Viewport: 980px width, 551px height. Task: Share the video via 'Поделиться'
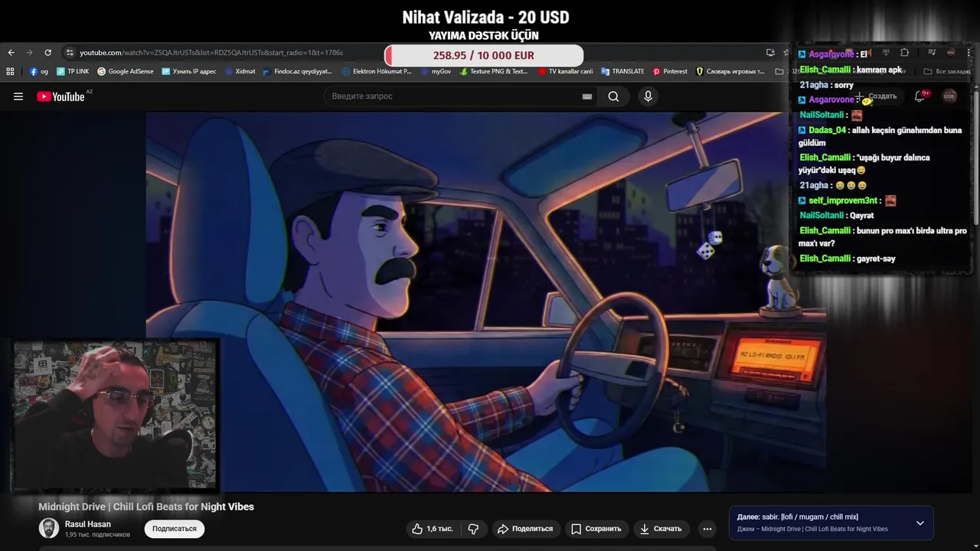525,529
